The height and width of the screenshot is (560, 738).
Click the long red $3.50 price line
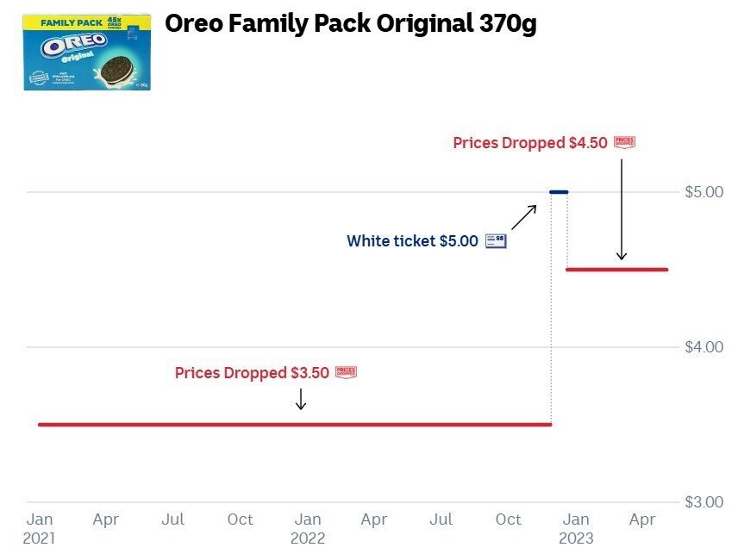point(293,425)
